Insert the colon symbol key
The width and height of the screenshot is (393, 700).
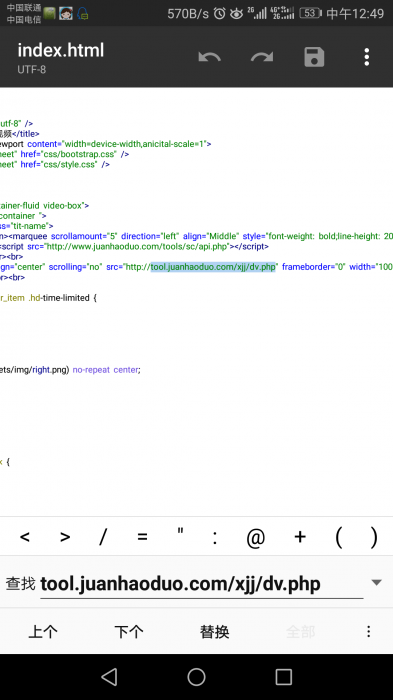[x=215, y=538]
